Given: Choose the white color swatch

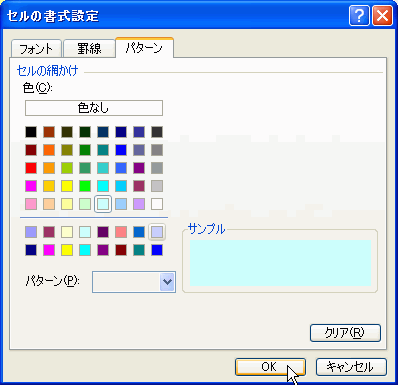Looking at the screenshot, I should 157,204.
